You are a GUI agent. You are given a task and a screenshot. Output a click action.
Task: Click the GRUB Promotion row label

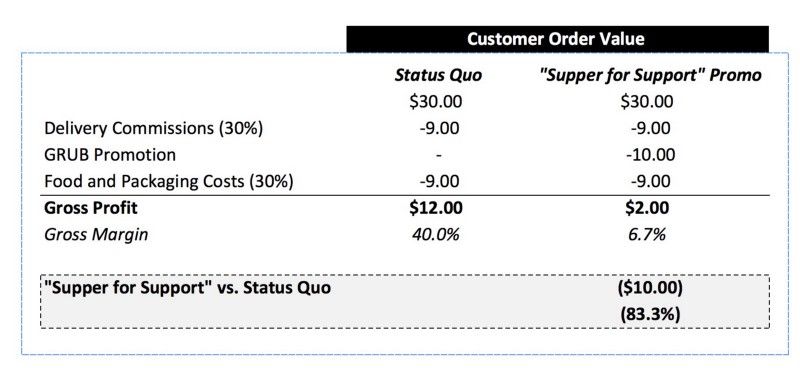pyautogui.click(x=110, y=155)
